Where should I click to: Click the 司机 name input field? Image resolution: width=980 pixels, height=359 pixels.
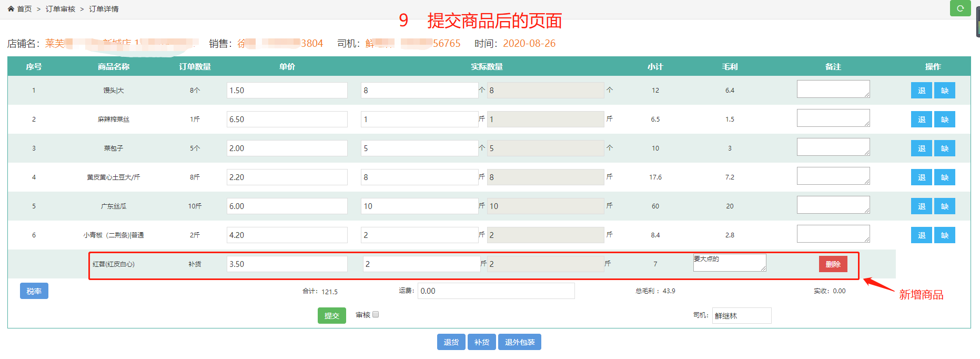coord(741,316)
